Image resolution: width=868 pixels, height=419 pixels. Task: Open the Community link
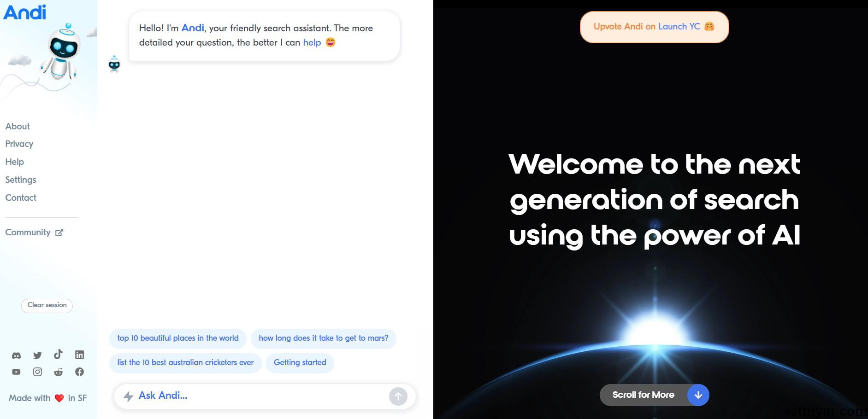click(28, 233)
